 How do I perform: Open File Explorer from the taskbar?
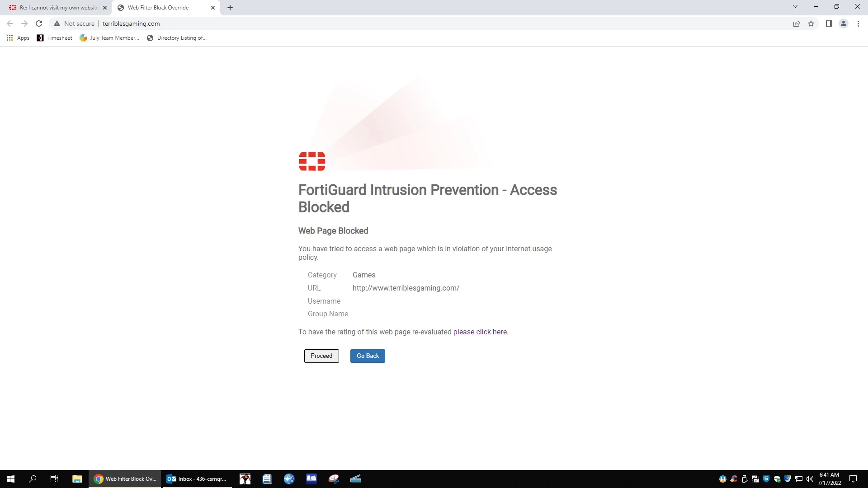coord(77,479)
